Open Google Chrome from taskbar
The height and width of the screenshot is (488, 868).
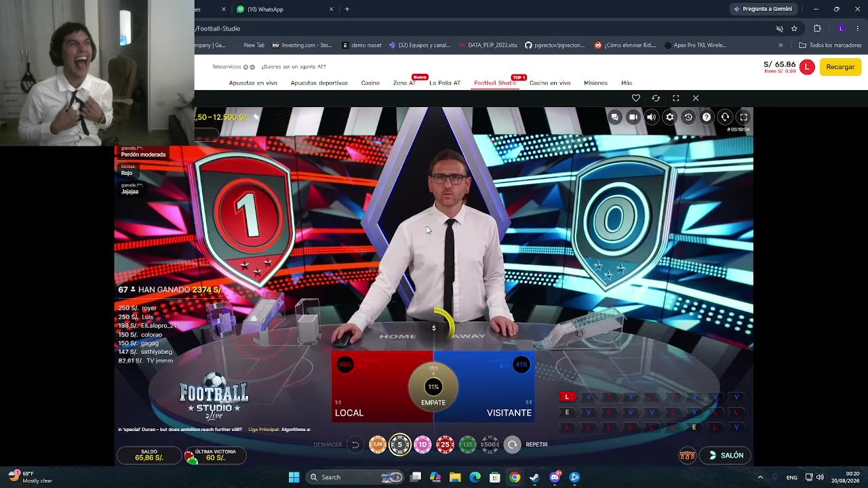[x=515, y=477]
